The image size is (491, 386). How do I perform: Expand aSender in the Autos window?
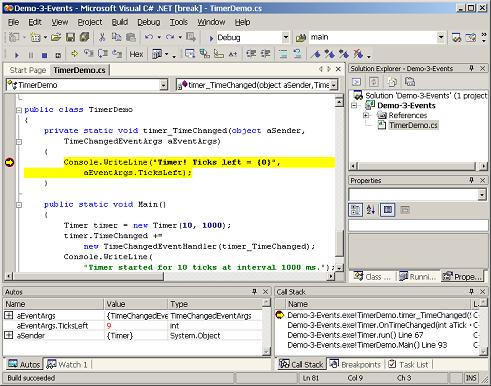tap(9, 335)
